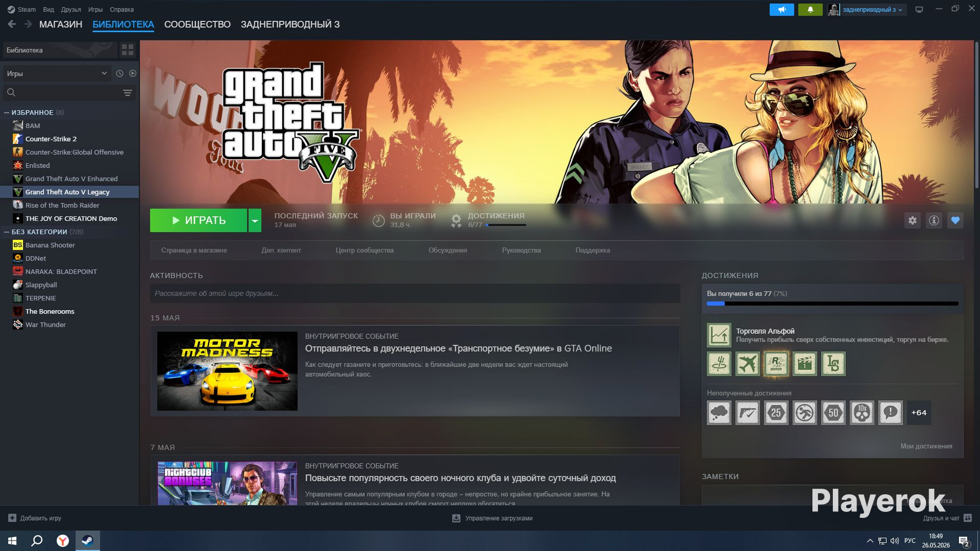Show ready-to-play games filter icon
Image resolution: width=980 pixels, height=551 pixels.
(133, 73)
